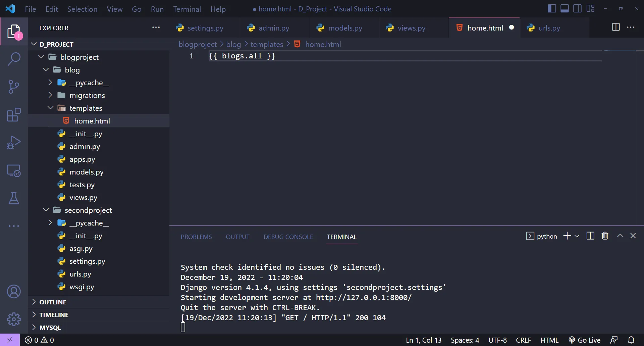The image size is (644, 346).
Task: Toggle bottom panel visibility
Action: click(565, 8)
